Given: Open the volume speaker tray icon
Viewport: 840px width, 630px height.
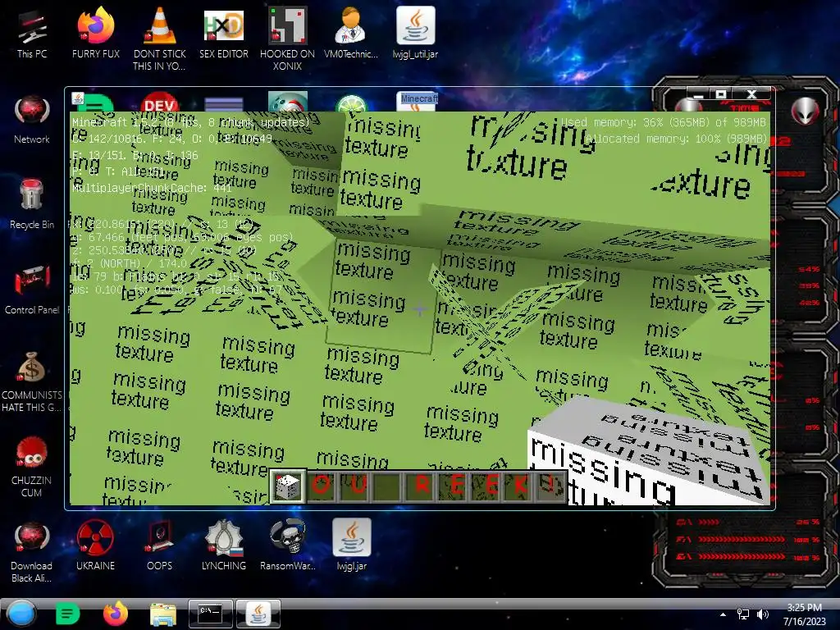Looking at the screenshot, I should [762, 614].
